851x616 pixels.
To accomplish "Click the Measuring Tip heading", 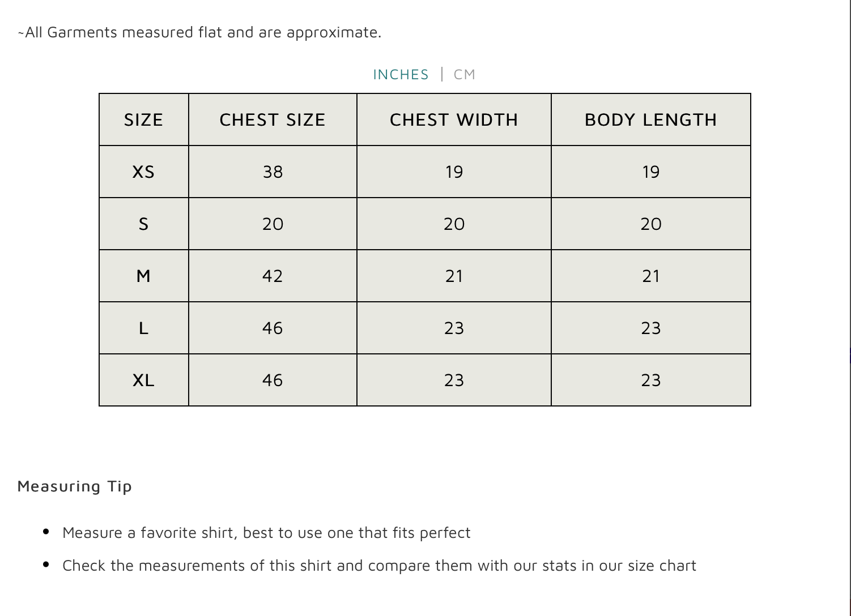I will pyautogui.click(x=75, y=486).
